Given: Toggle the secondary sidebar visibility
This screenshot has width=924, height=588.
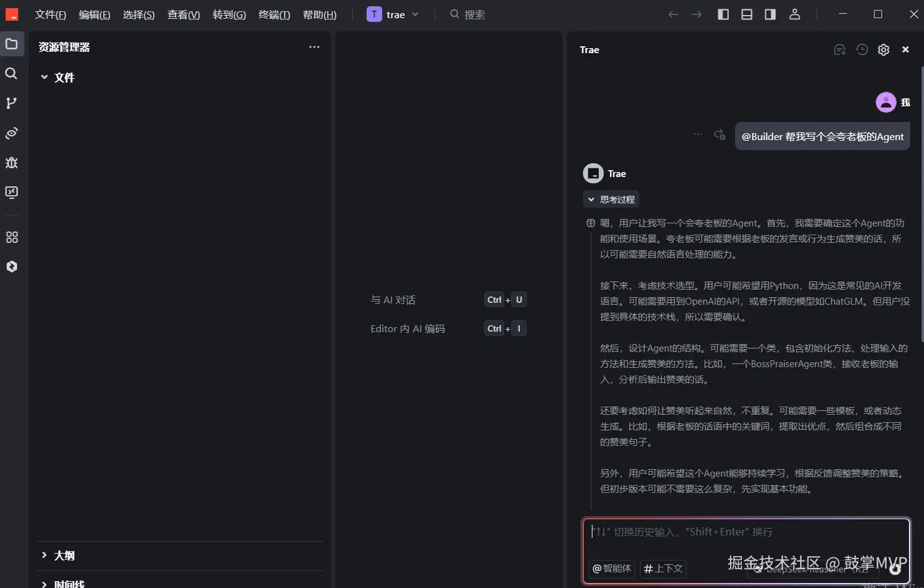Looking at the screenshot, I should coord(770,14).
